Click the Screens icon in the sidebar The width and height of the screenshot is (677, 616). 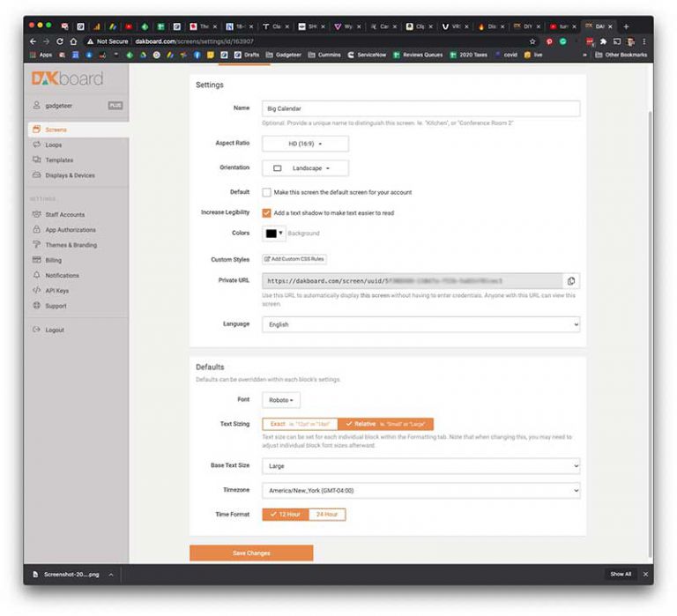point(36,130)
